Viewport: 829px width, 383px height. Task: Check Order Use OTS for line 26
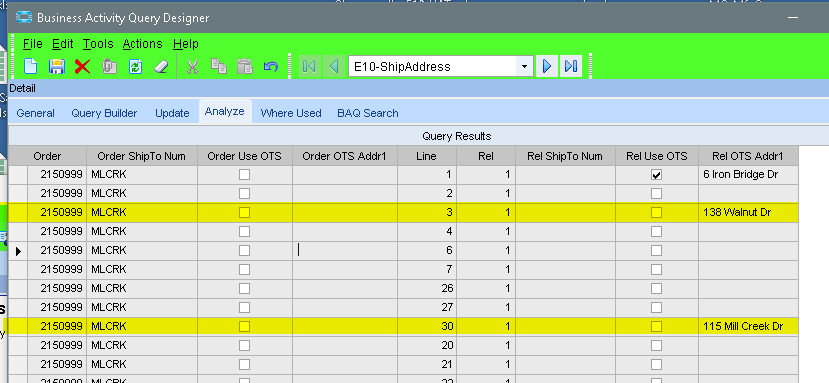244,288
